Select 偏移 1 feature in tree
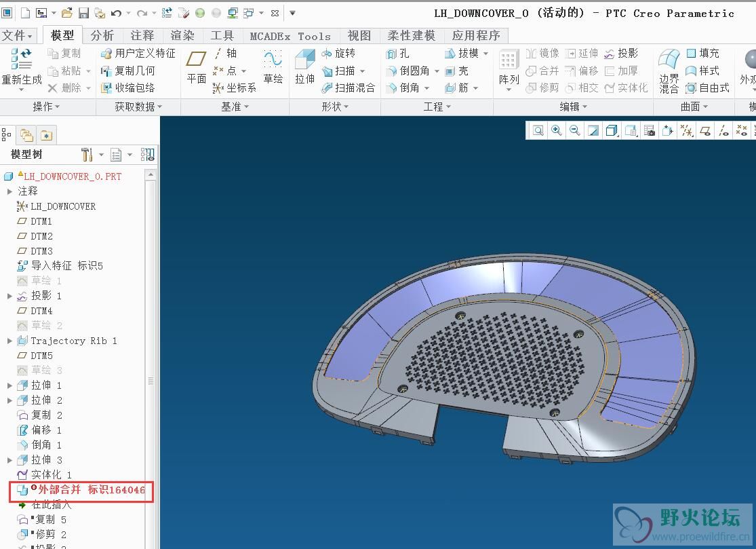Viewport: 756px width, 549px height. (39, 430)
